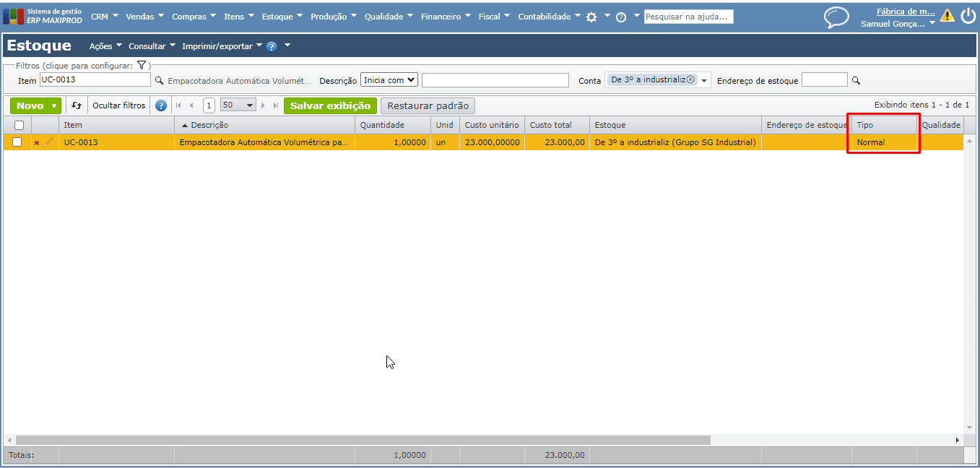
Task: Open the Ações dropdown menu
Action: click(105, 46)
